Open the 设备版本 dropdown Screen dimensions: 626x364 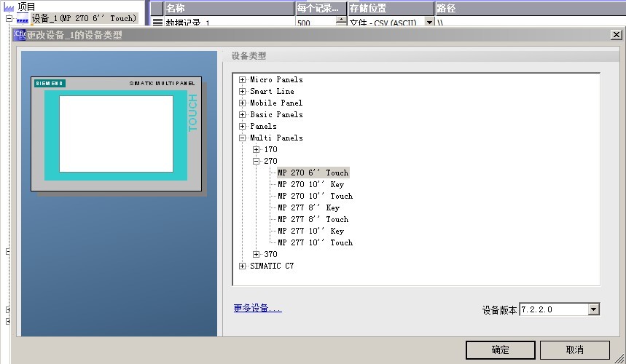[x=594, y=309]
